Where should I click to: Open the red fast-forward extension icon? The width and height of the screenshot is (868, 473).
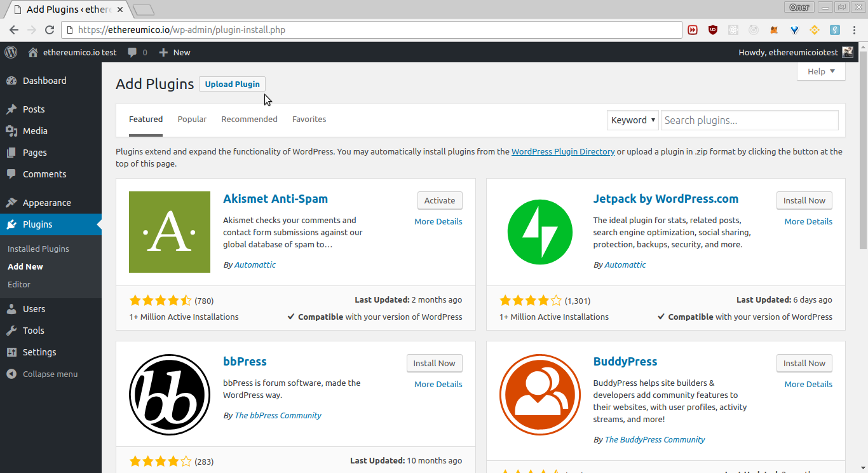coord(693,30)
